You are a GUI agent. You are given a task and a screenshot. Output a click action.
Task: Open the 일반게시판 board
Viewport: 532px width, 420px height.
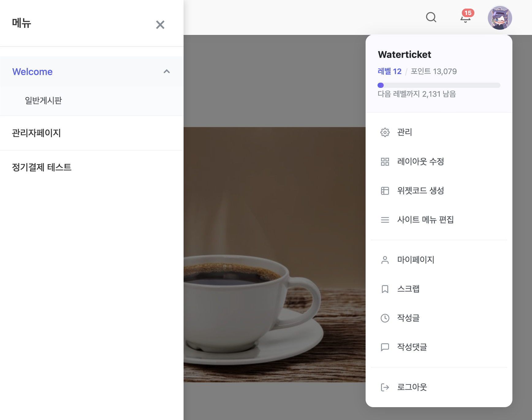(43, 100)
